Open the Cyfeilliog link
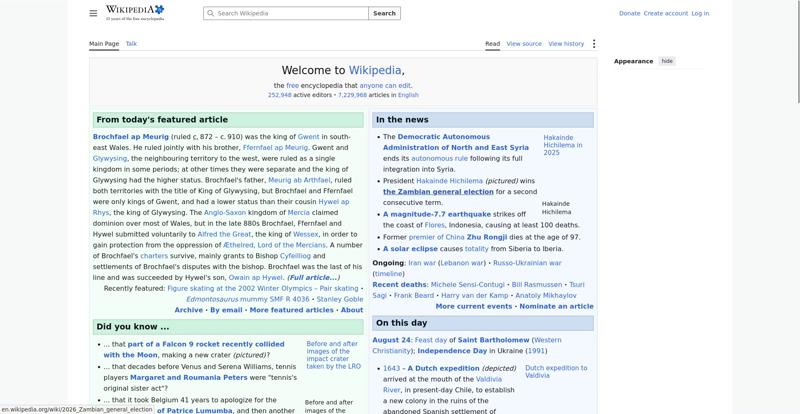The height and width of the screenshot is (414, 800). 295,256
